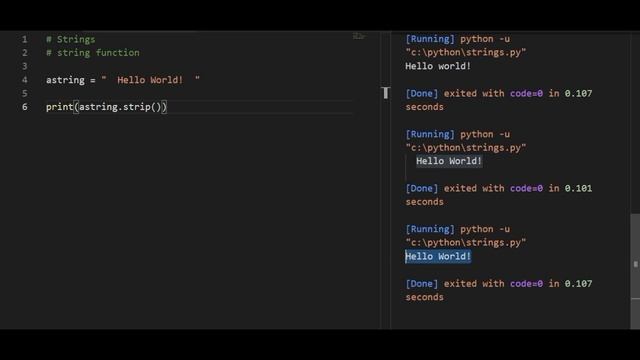The width and height of the screenshot is (640, 360).
Task: Click the 'astring' variable on line 4
Action: [x=65, y=80]
